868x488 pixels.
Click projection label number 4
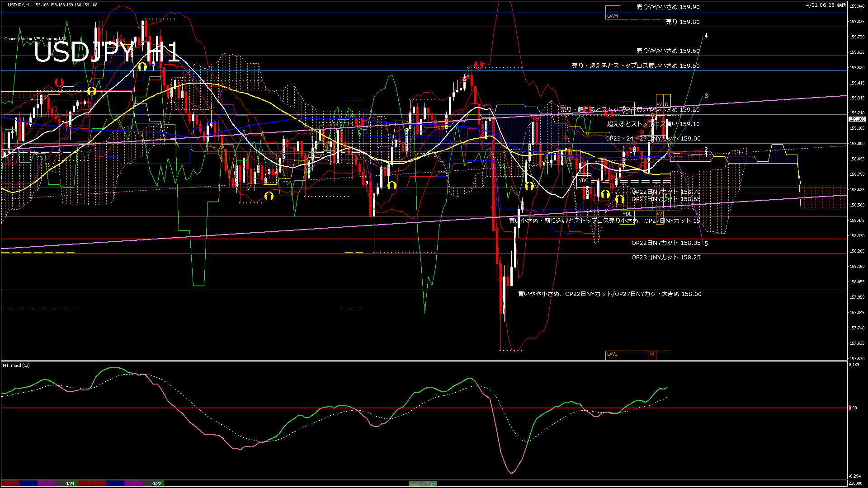(706, 36)
